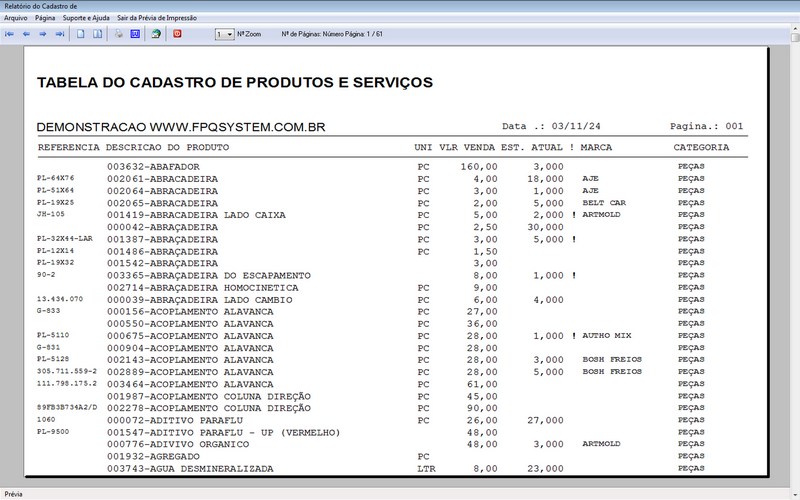This screenshot has height=500, width=800.
Task: Click the AUTHO MIX brand cell
Action: pyautogui.click(x=607, y=336)
